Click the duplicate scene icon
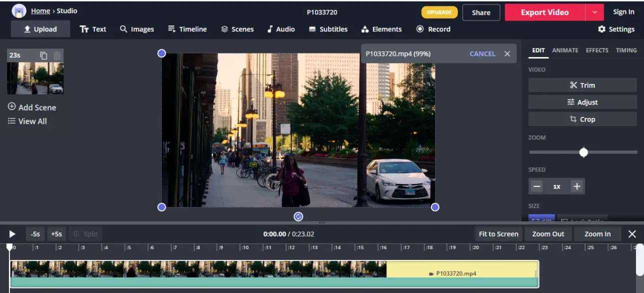644x293 pixels. pos(44,55)
